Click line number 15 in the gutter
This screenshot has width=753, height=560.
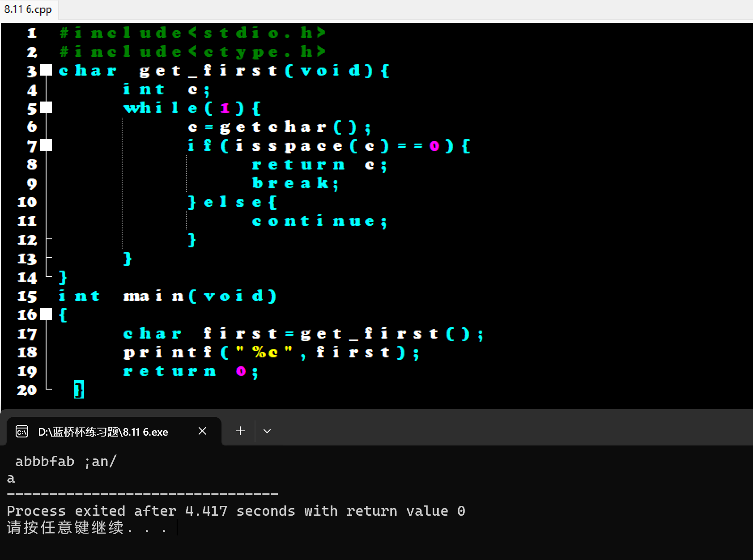click(27, 296)
